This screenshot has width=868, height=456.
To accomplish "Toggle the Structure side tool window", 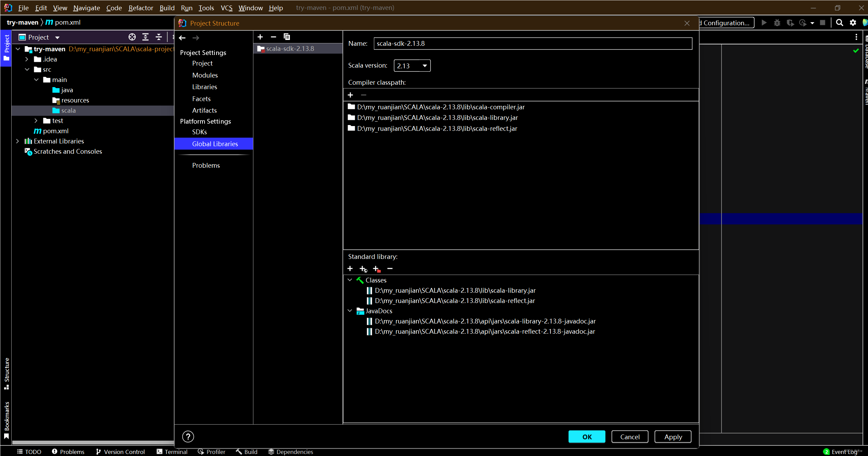I will pos(6,373).
